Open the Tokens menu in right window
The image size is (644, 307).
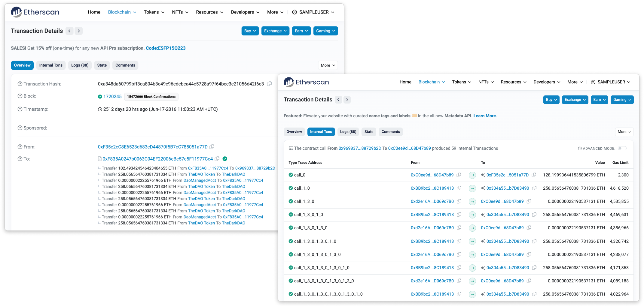coord(461,82)
